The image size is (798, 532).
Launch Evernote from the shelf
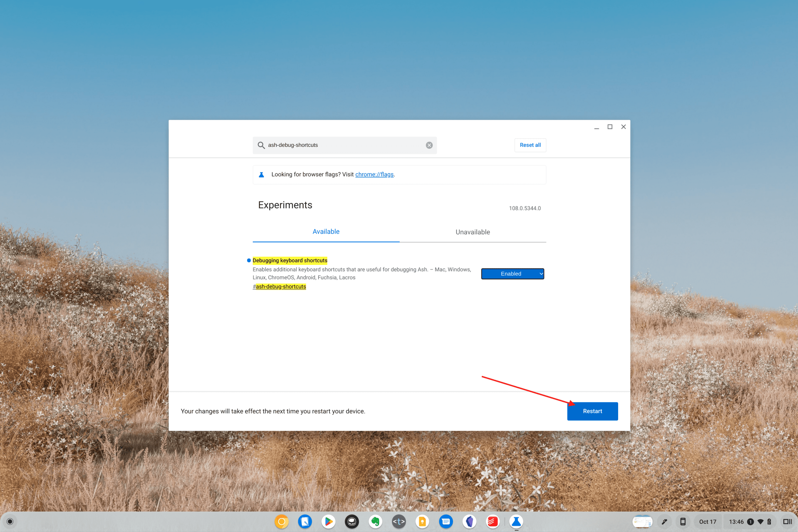tap(375, 521)
